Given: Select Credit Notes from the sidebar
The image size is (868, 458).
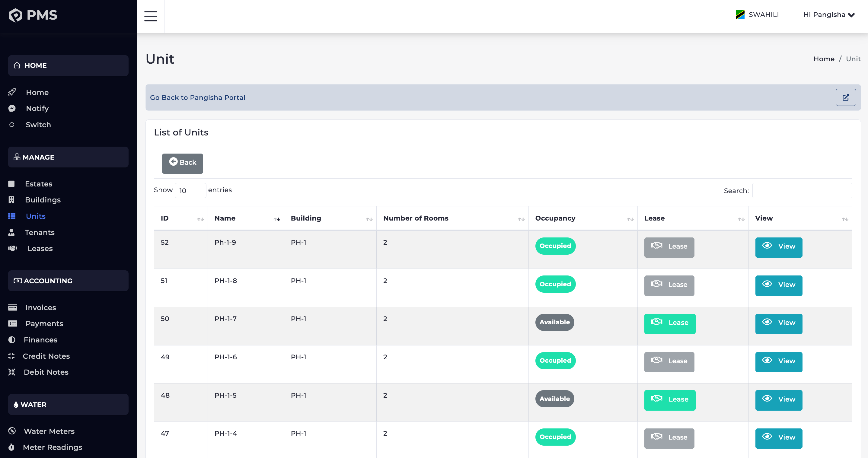Looking at the screenshot, I should click(46, 356).
